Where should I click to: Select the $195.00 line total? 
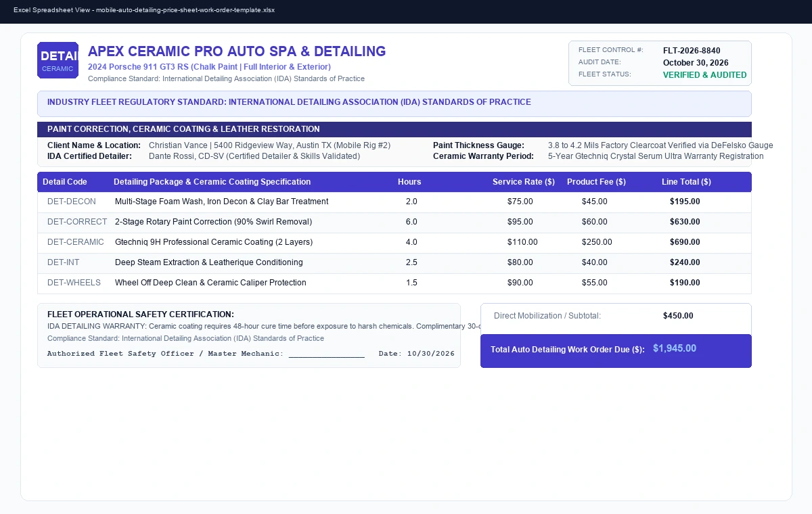pyautogui.click(x=685, y=202)
